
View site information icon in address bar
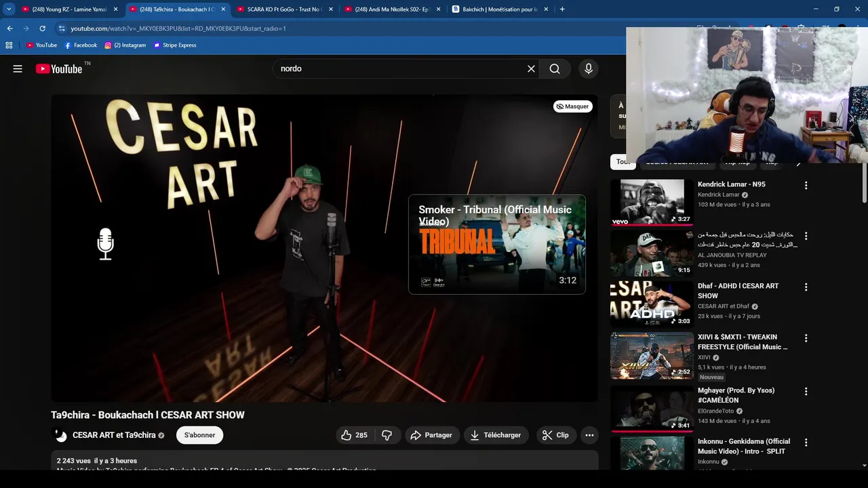click(62, 28)
